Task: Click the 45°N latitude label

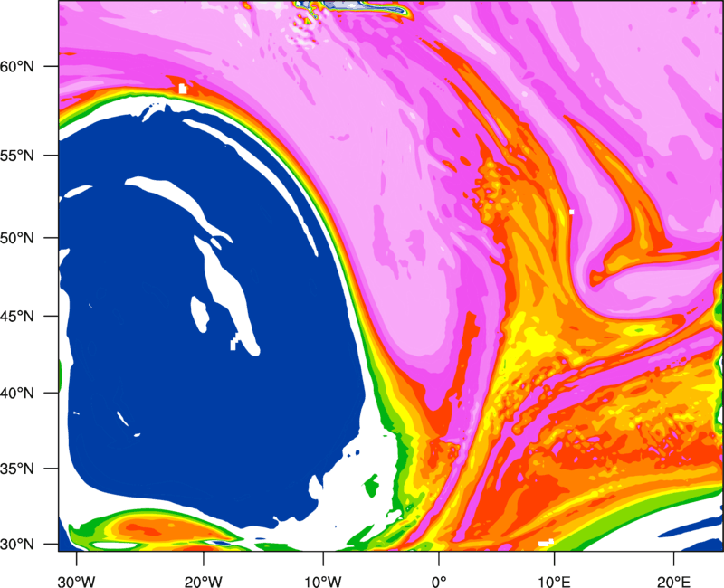Action: click(17, 317)
